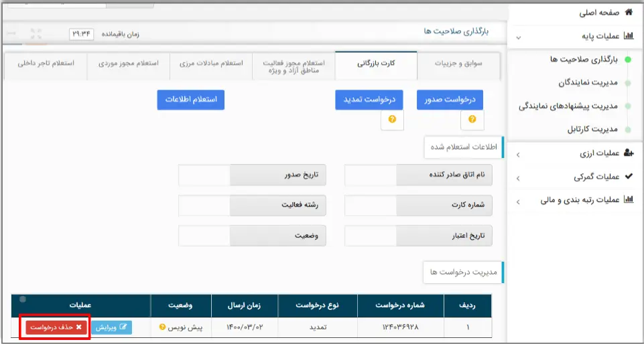Click the درخواست صدور button
The height and width of the screenshot is (344, 644).
coord(450,100)
